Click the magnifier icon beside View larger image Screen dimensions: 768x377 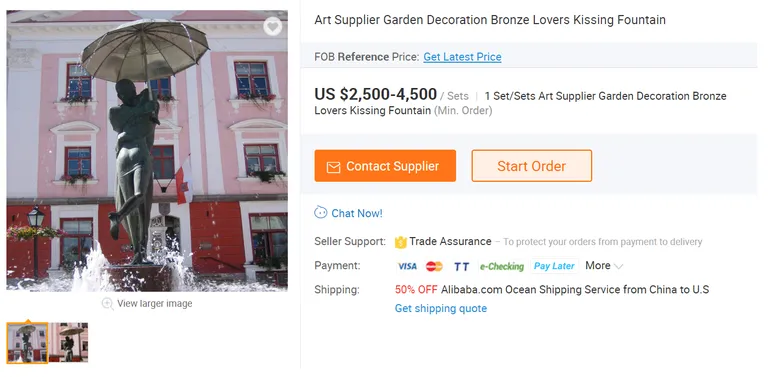(107, 304)
